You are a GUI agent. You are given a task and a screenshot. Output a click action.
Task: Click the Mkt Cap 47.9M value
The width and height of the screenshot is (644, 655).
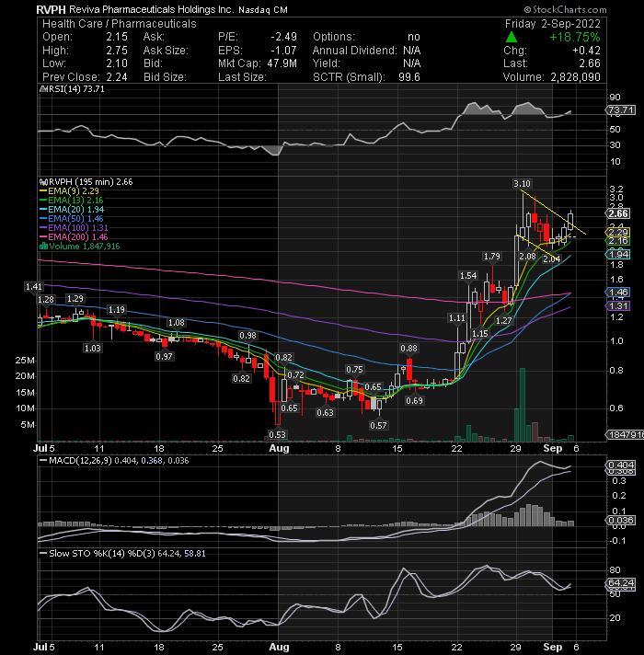click(x=281, y=63)
